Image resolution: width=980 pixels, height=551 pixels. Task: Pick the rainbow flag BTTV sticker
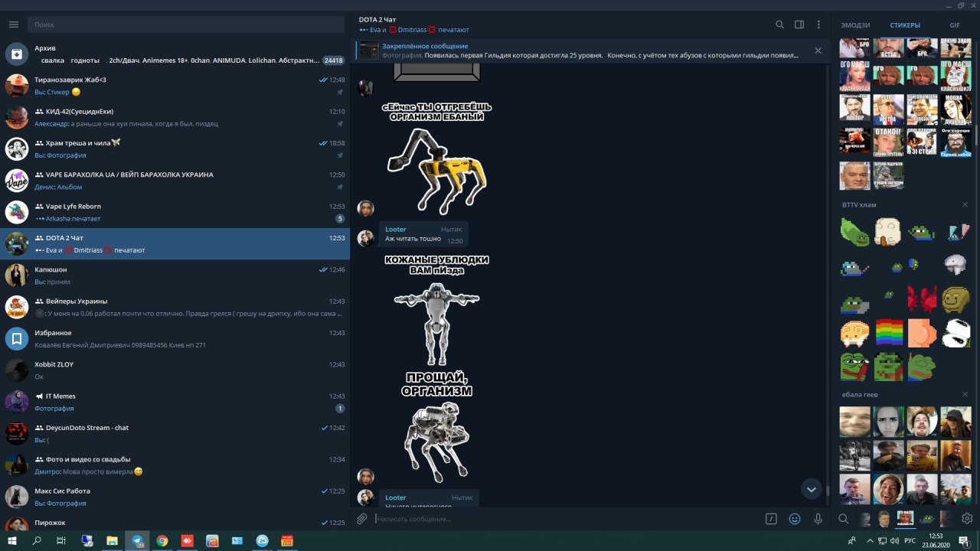[889, 334]
